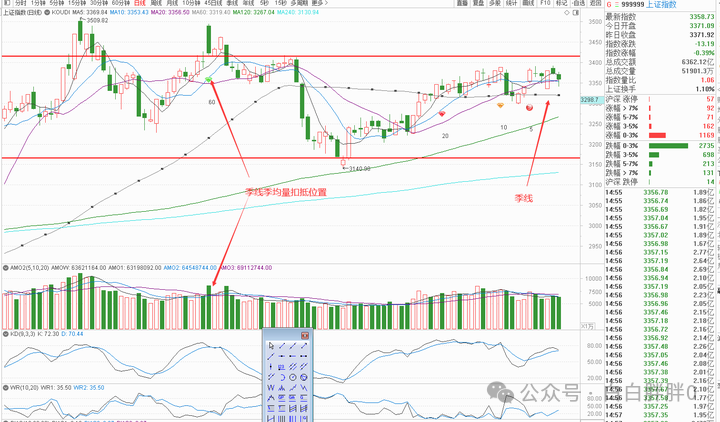Open the F10 company info button
Screen dimensions: 720x422
(x=546, y=3)
